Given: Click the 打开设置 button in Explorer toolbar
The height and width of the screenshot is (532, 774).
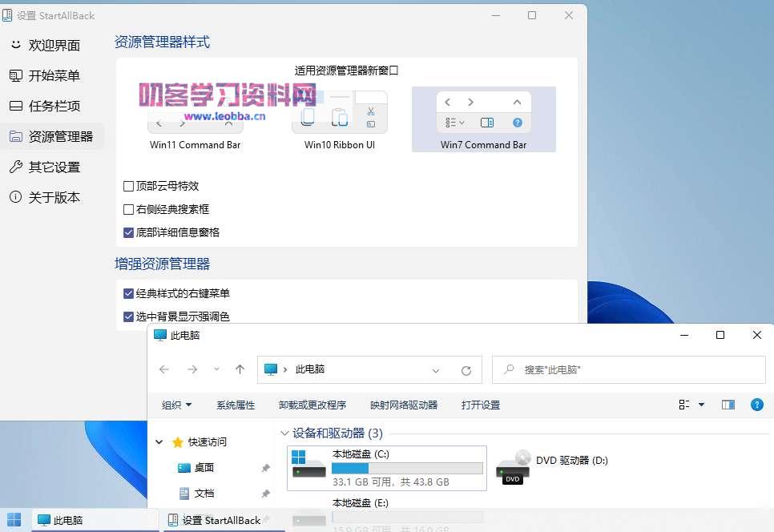Looking at the screenshot, I should (x=481, y=405).
